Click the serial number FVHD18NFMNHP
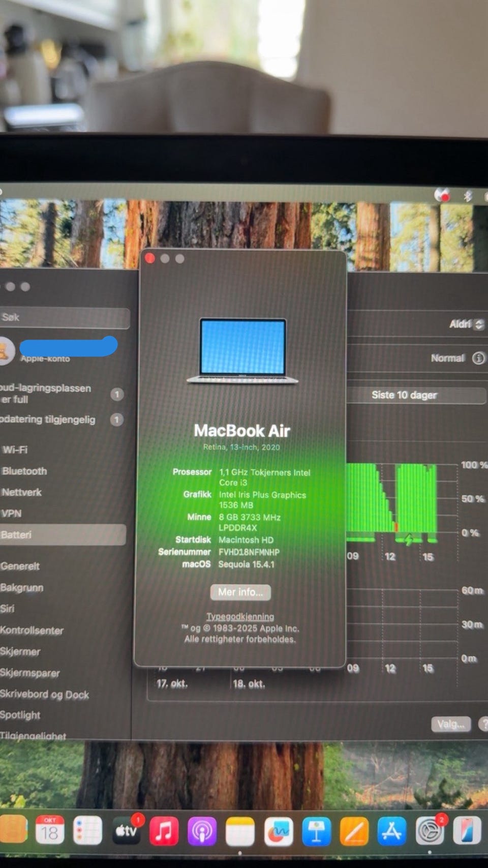 [x=249, y=552]
